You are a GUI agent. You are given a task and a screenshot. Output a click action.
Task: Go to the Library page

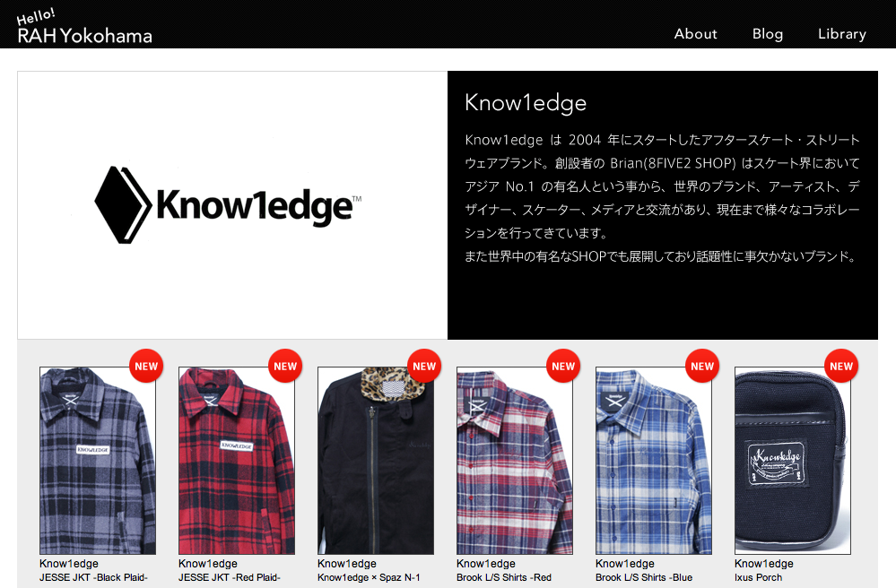click(x=841, y=34)
